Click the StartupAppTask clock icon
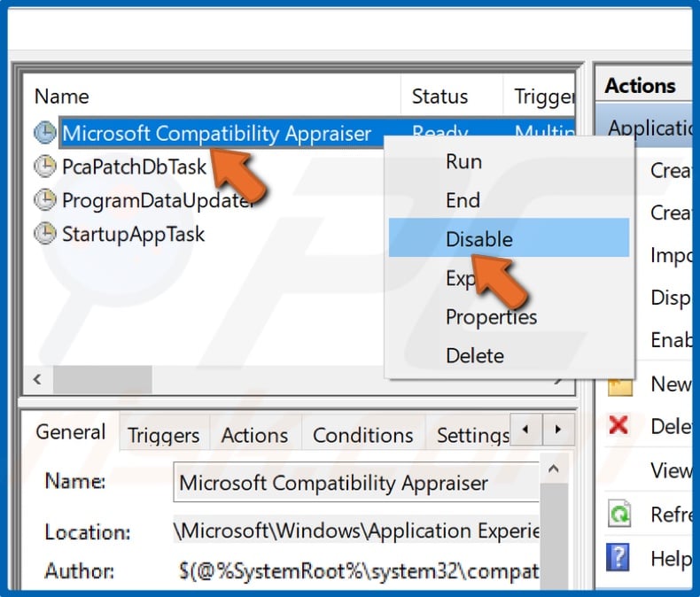 45,233
